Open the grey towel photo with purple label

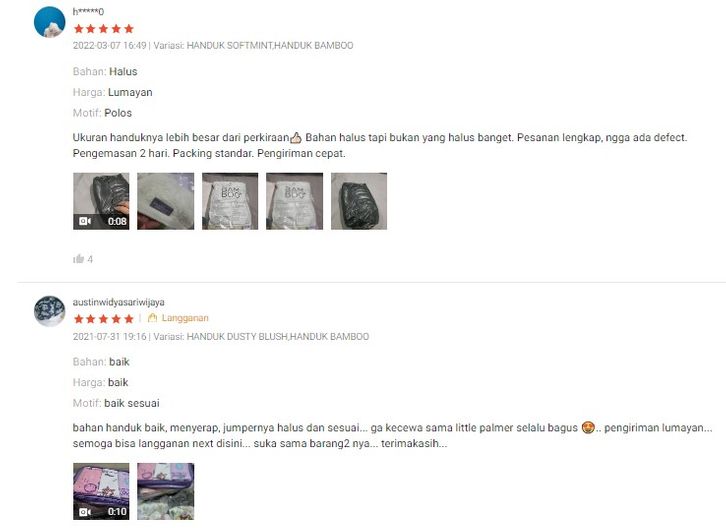point(165,201)
